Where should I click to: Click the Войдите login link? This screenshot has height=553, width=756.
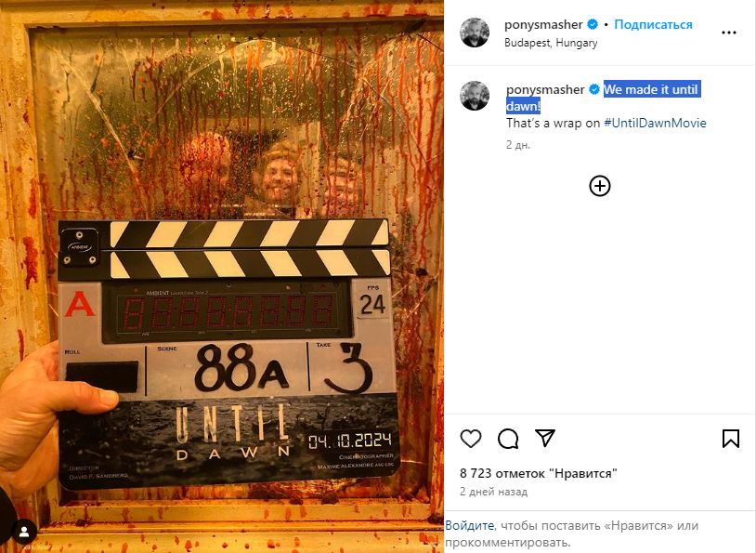(x=469, y=525)
